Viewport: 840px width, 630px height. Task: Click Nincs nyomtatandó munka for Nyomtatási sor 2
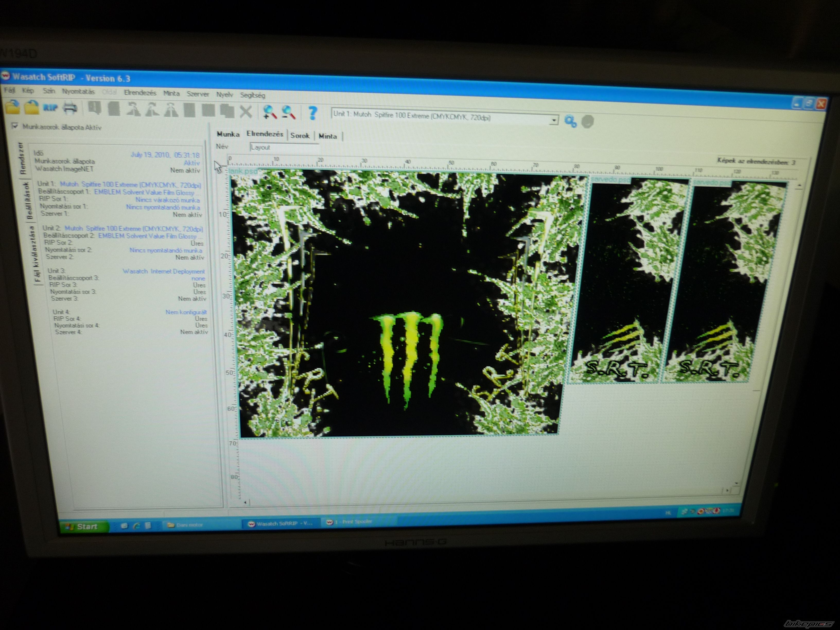[x=166, y=250]
